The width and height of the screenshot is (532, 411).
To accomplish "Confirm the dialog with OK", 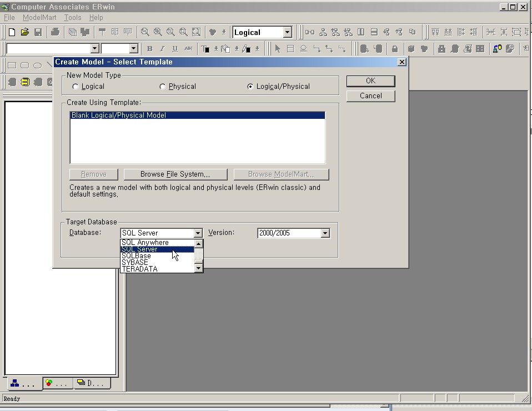I will tap(370, 81).
